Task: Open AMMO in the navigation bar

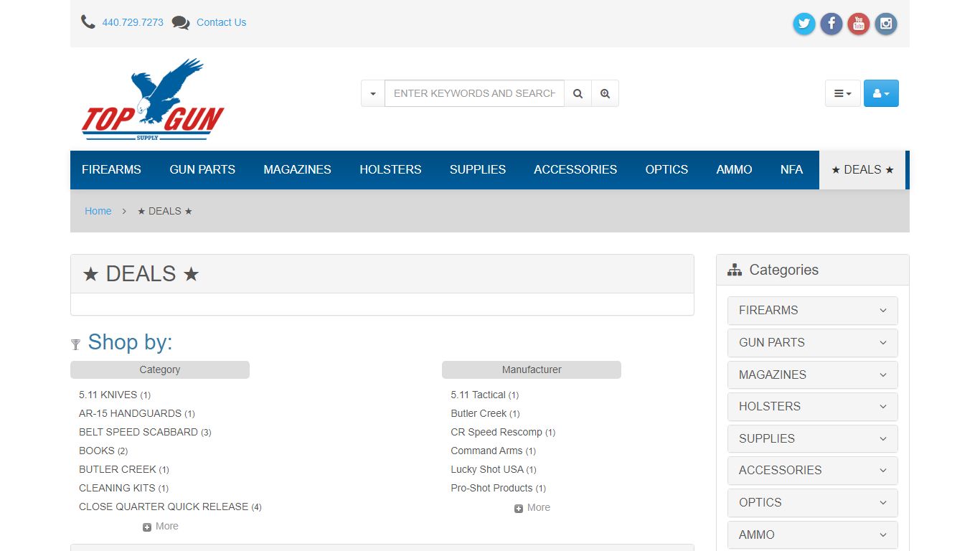Action: (x=734, y=170)
